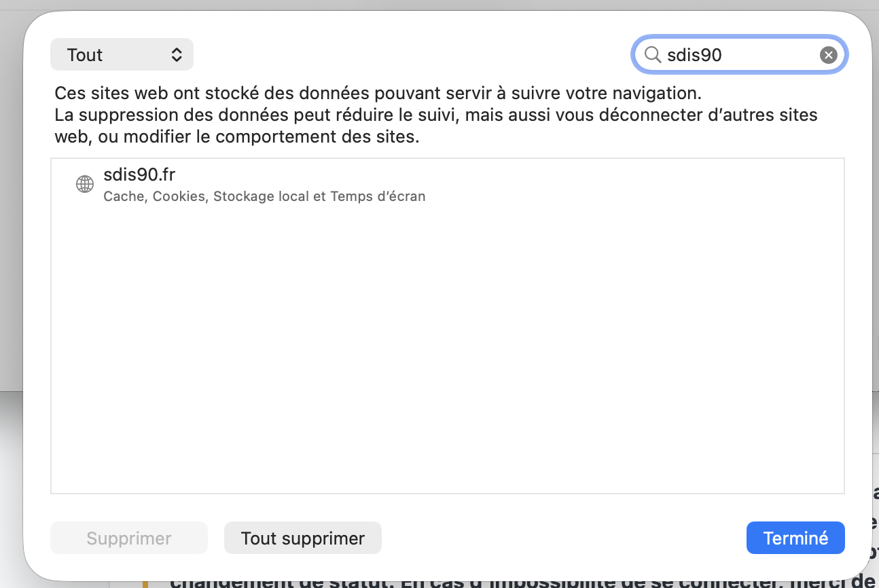Viewport: 879px width, 588px height.
Task: Click the blank dialog area left of Terminé
Action: point(564,538)
